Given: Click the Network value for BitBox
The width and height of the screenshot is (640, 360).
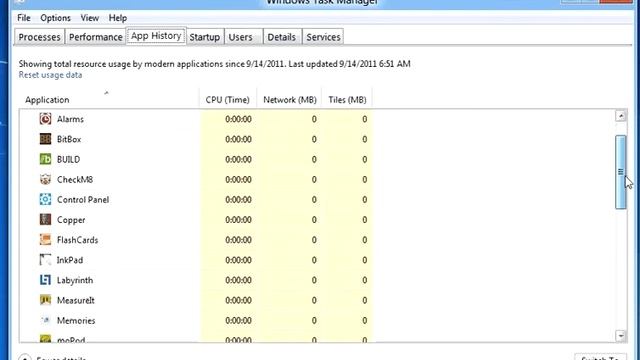Looking at the screenshot, I should [x=314, y=139].
